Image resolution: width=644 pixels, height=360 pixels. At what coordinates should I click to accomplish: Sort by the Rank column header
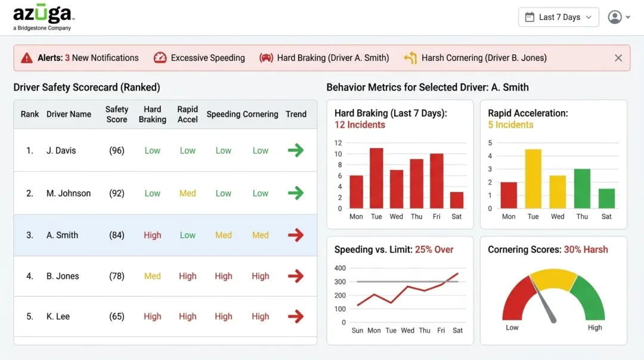pos(30,114)
